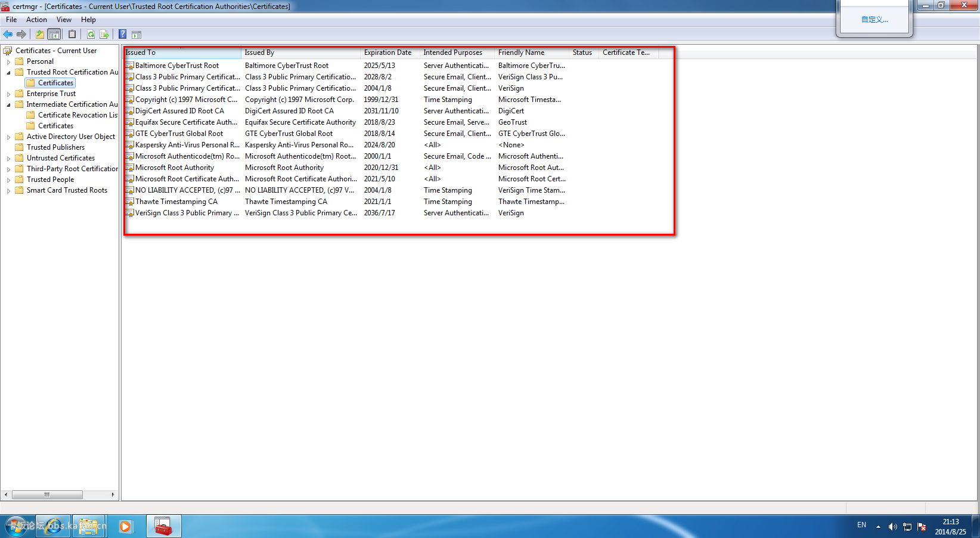Expand the Trusted People node

(8, 180)
